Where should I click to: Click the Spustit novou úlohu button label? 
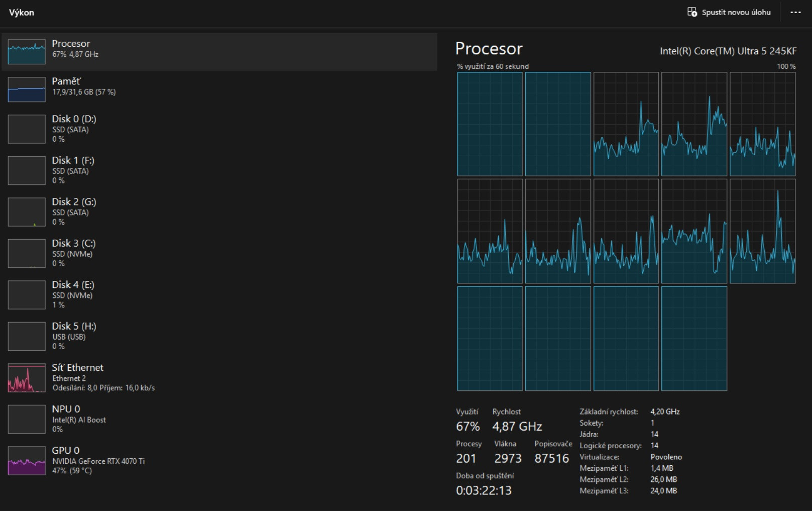click(736, 12)
